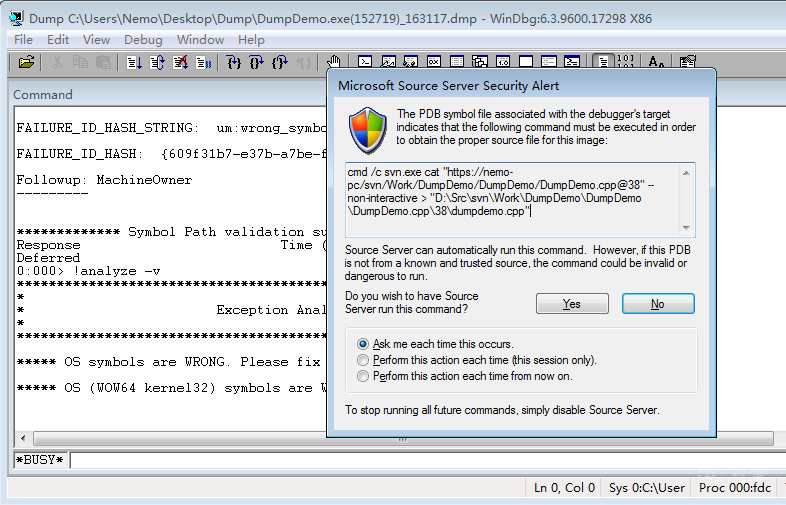Toggle Source mode off 101 icon

[626, 62]
